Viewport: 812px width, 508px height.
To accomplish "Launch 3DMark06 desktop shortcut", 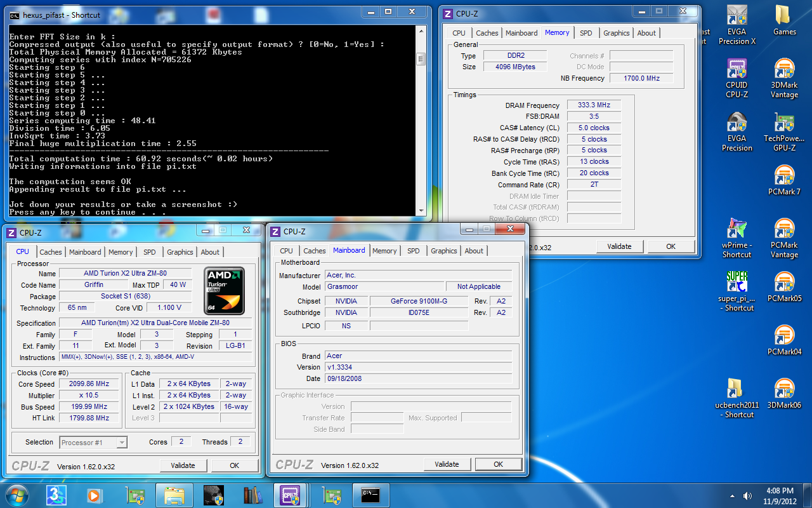I will [x=784, y=394].
